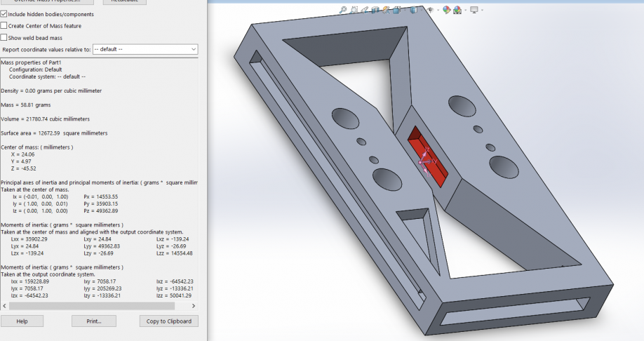Click the Pz = 49362.89 value
The image size is (644, 341).
tap(100, 210)
